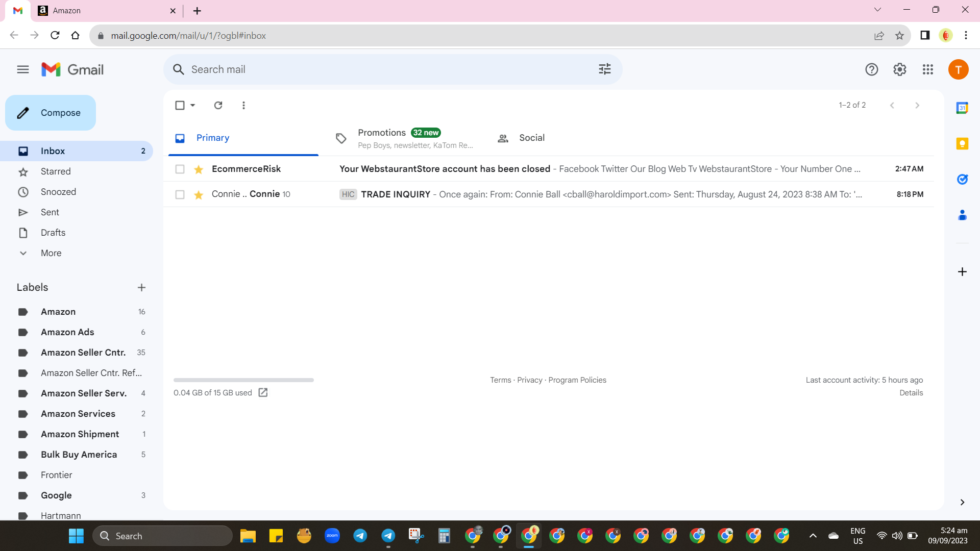Switch to the Primary tab
Screen dimensions: 980x551
click(243, 138)
